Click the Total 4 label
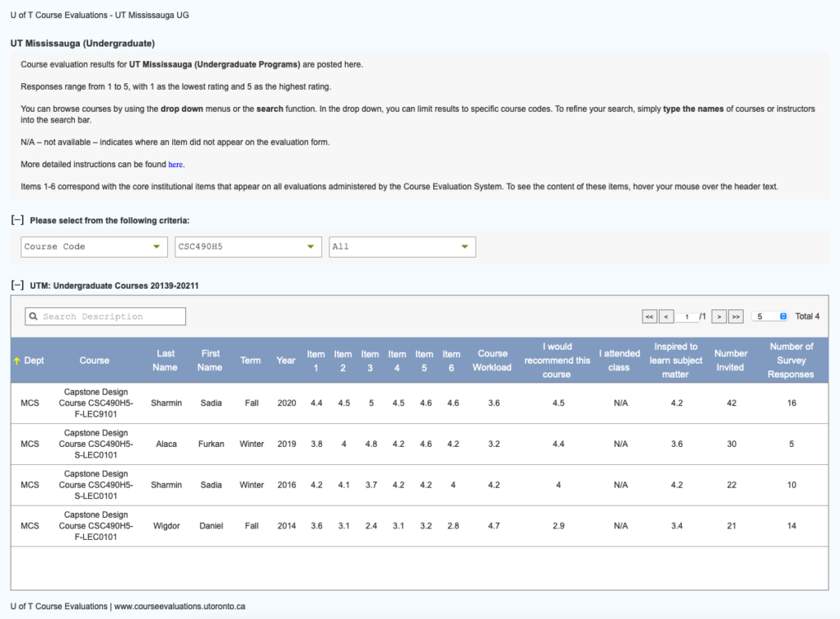This screenshot has width=840, height=619. point(807,316)
